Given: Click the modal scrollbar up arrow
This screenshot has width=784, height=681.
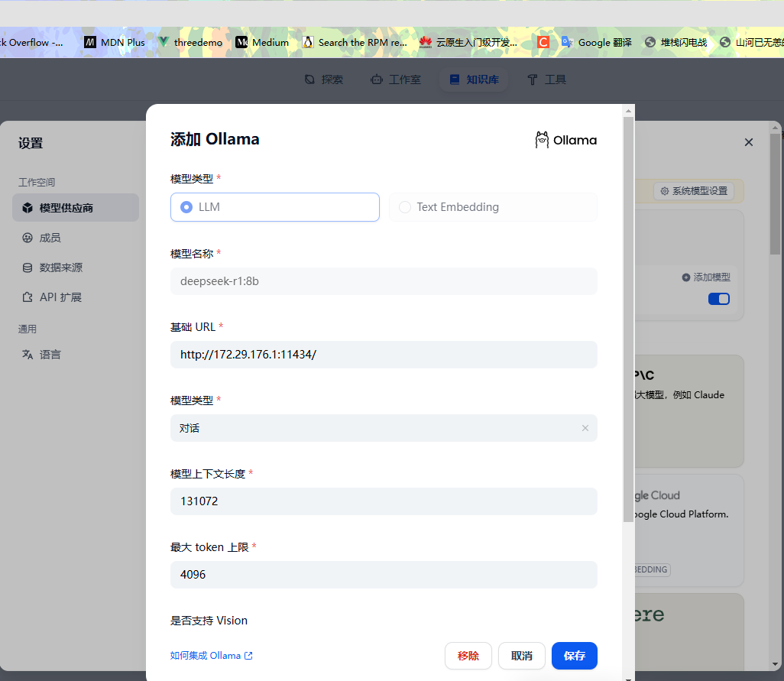Looking at the screenshot, I should tap(629, 111).
